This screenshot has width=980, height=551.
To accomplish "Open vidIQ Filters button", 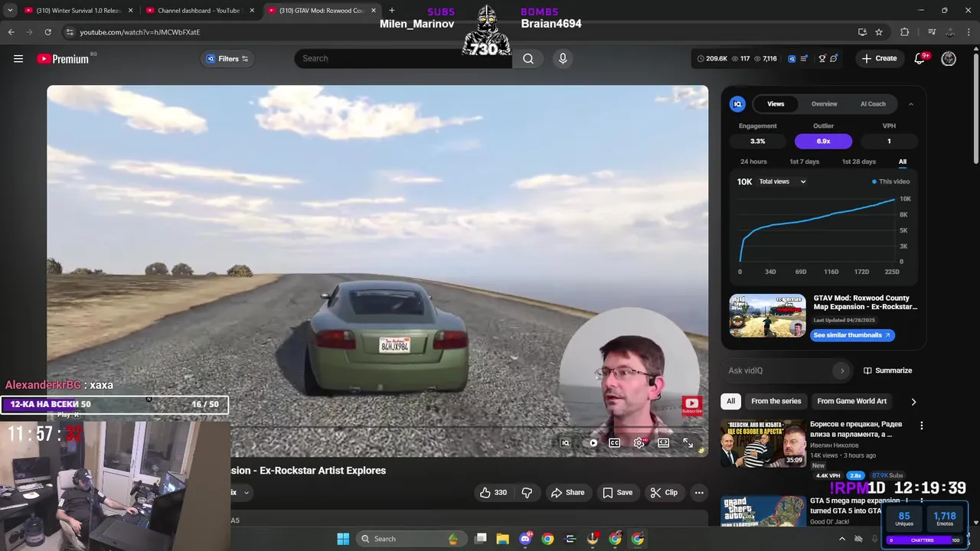I will click(227, 59).
